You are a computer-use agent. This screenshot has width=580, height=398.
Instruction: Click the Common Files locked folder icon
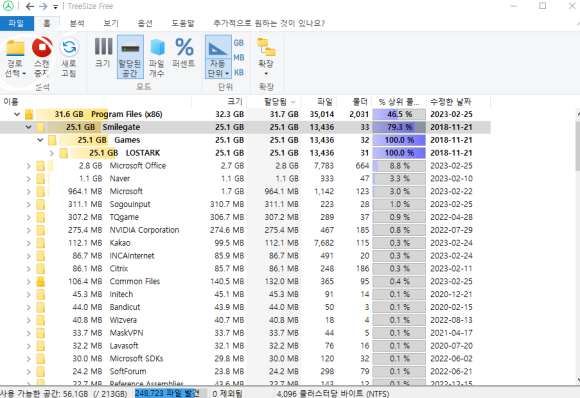point(41,282)
